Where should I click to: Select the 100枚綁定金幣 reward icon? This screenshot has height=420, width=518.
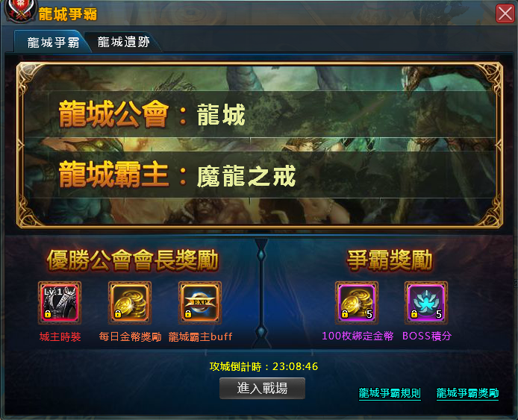[x=357, y=303]
